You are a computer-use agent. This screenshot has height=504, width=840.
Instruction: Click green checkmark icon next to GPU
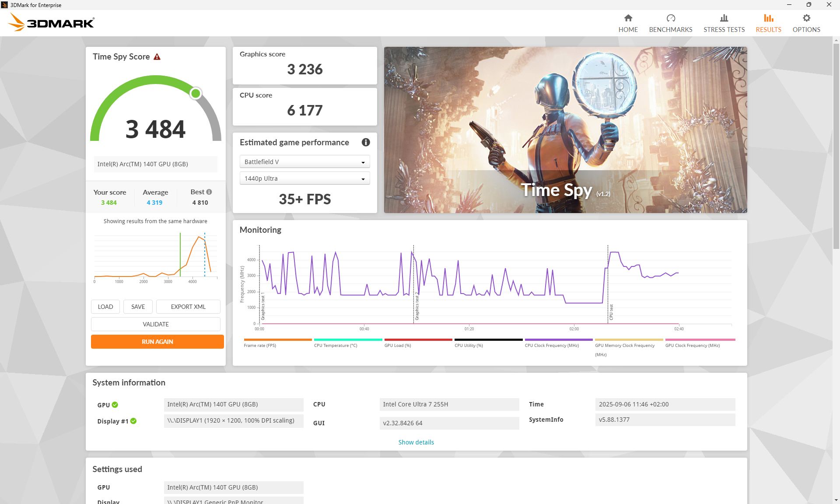pos(115,405)
